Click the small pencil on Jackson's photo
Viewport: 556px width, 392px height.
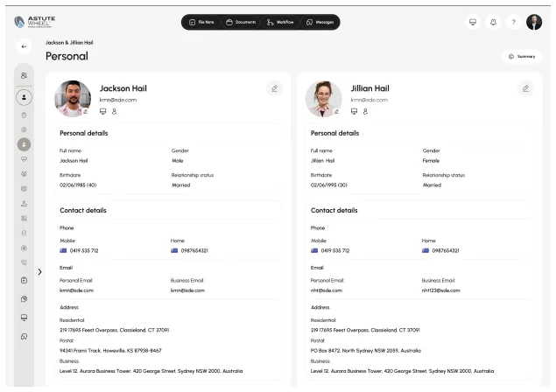pyautogui.click(x=86, y=111)
